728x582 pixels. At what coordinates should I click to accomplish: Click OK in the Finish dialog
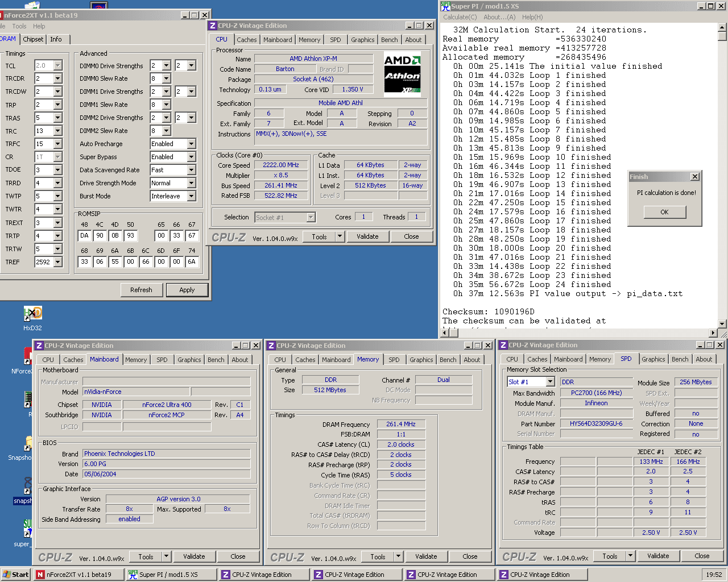click(x=664, y=212)
